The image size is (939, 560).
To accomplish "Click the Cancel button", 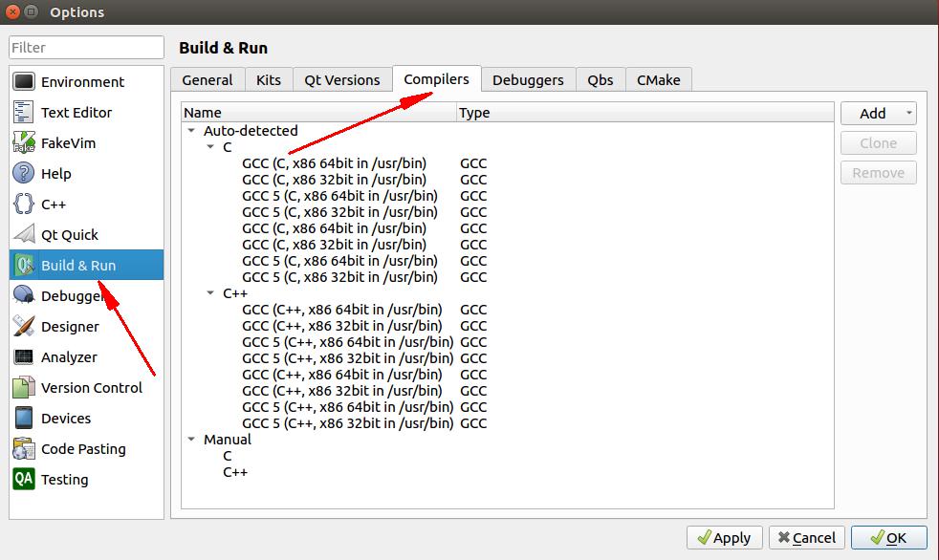I will 807,537.
